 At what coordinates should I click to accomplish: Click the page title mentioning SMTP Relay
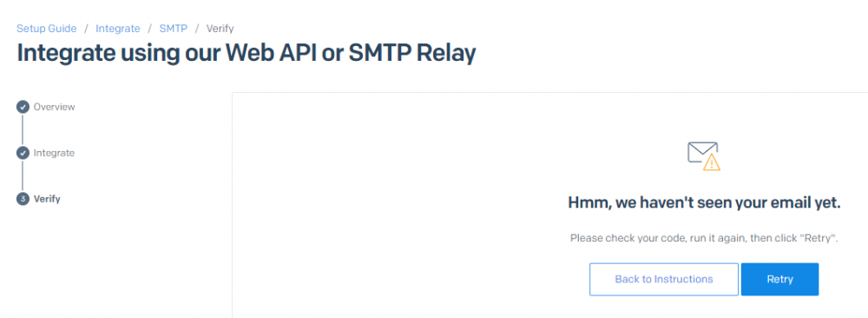(247, 53)
